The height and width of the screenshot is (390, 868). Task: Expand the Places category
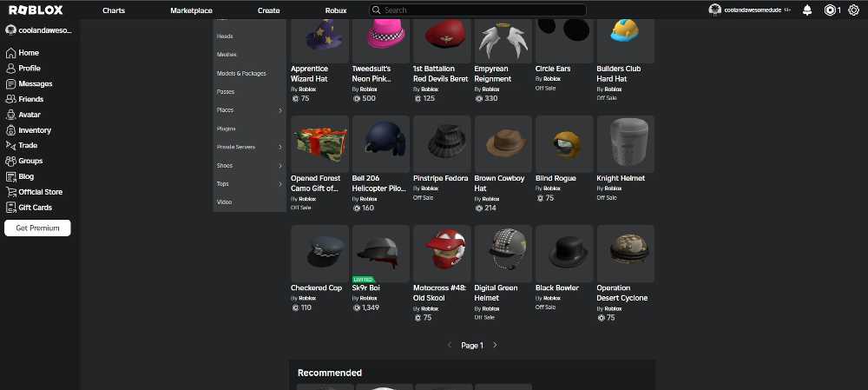click(280, 110)
